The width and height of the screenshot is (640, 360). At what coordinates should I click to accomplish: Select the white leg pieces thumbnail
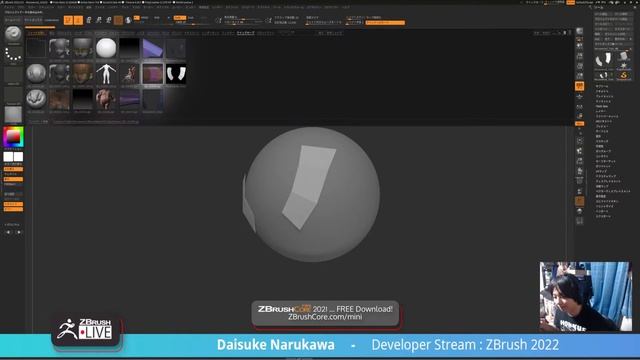tap(176, 74)
